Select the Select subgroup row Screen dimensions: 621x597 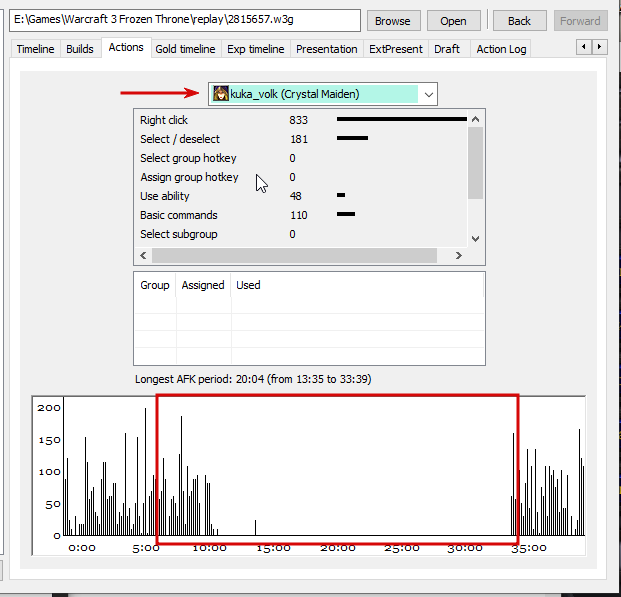coord(301,234)
